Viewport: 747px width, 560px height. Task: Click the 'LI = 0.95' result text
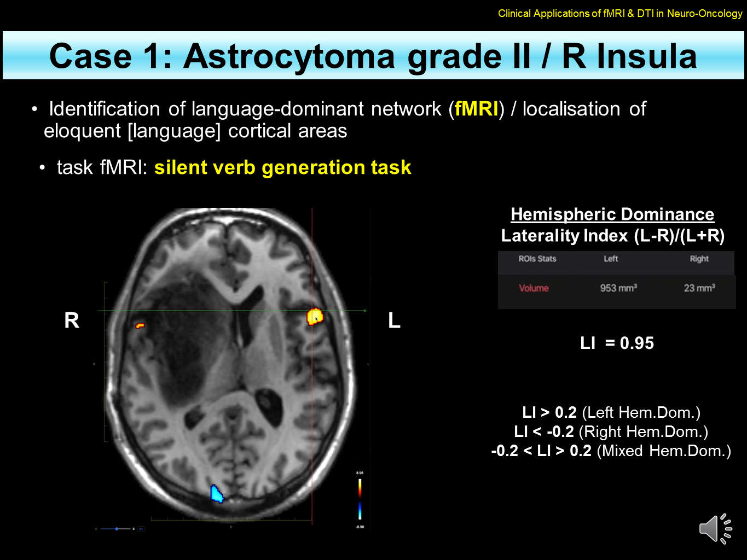(x=617, y=343)
